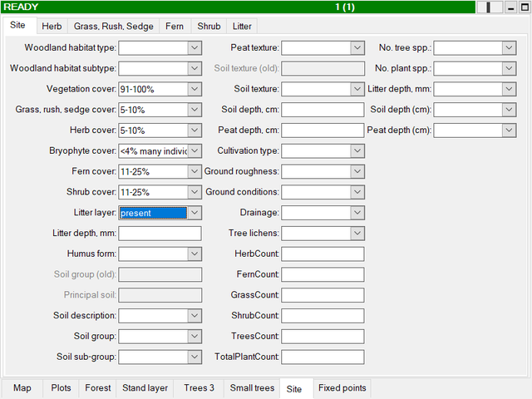532x399 pixels.
Task: Open the Fixed points bottom tab
Action: click(x=342, y=388)
